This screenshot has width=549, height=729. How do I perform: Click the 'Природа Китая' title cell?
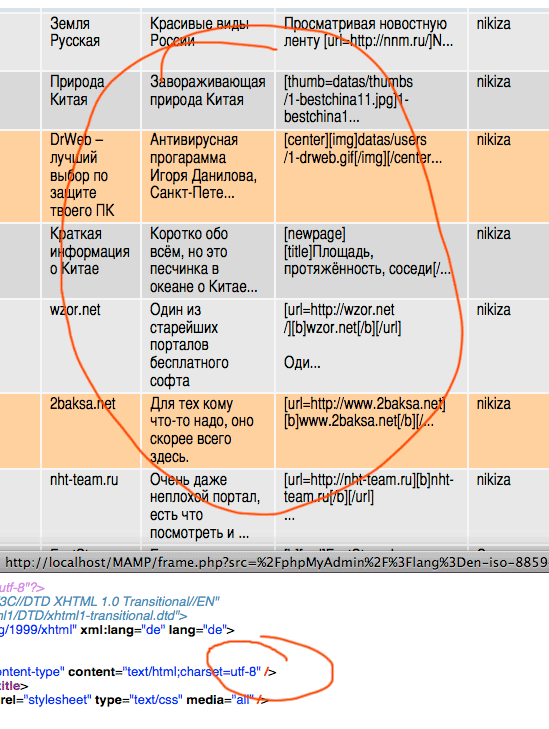pyautogui.click(x=91, y=100)
